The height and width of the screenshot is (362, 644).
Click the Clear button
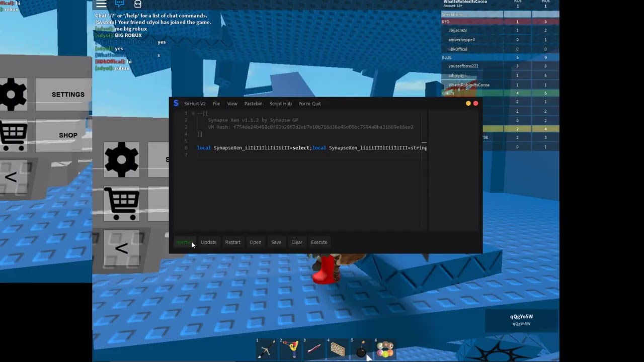point(297,242)
